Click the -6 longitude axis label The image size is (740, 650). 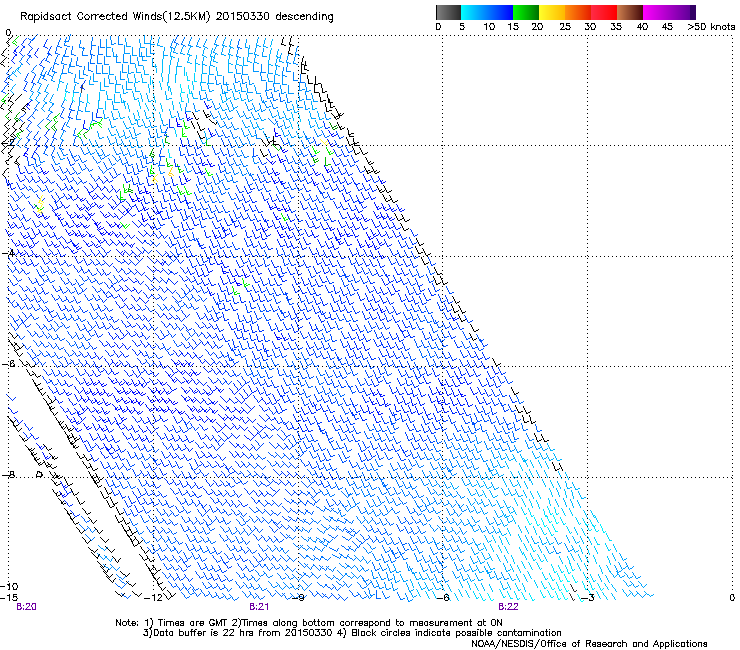[443, 598]
